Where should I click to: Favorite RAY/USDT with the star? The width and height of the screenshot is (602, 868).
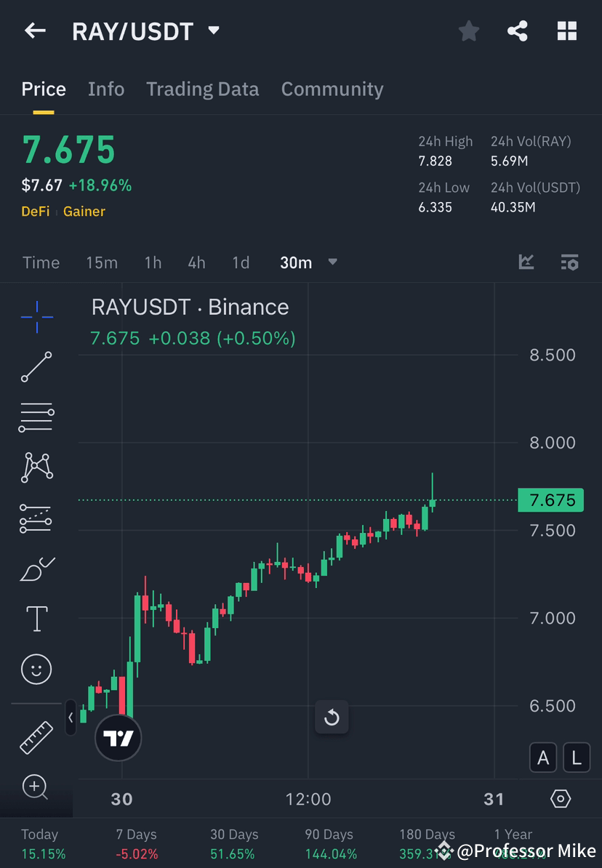[468, 31]
